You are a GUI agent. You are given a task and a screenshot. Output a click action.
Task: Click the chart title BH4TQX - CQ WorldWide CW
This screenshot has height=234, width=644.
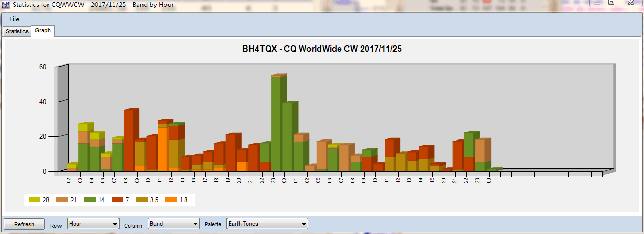pyautogui.click(x=321, y=49)
